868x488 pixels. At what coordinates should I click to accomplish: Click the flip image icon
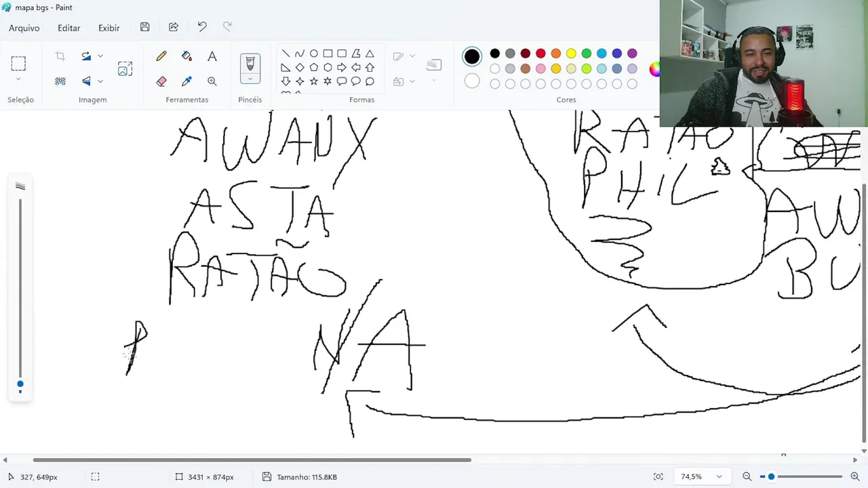point(86,81)
